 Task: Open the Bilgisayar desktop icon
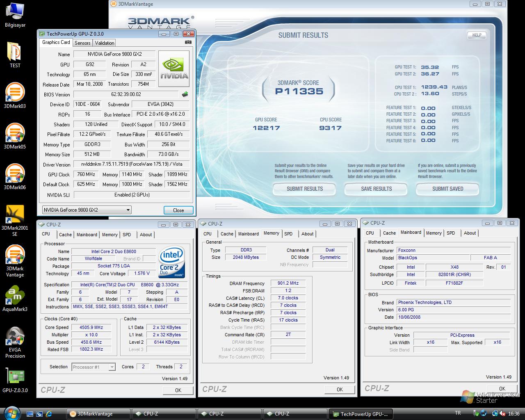[15, 14]
